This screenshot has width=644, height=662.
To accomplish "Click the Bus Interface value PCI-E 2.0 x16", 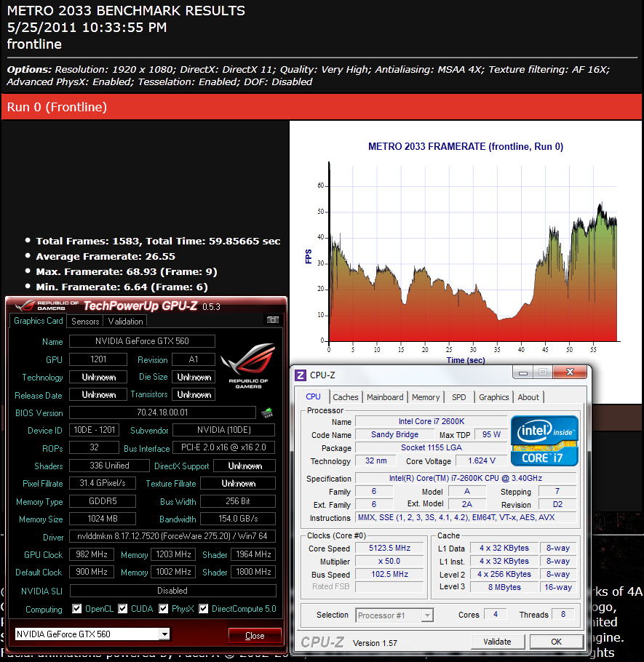I will point(224,447).
